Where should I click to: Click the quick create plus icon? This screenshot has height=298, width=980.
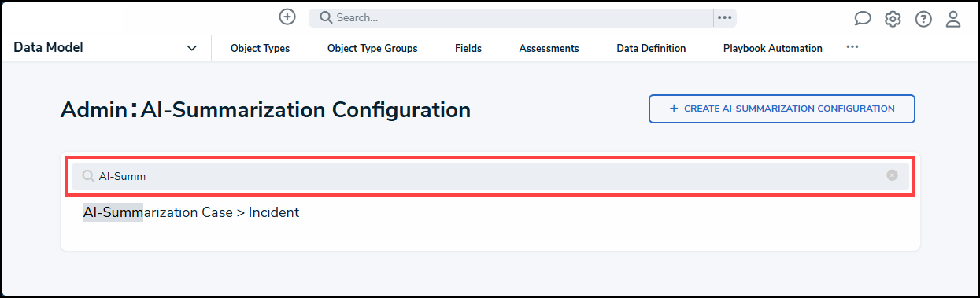(287, 17)
